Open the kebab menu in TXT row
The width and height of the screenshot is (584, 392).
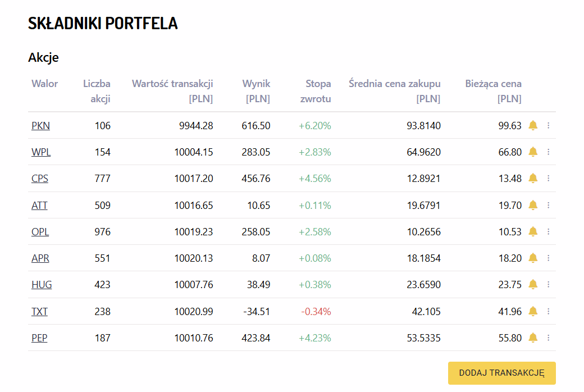(x=549, y=311)
